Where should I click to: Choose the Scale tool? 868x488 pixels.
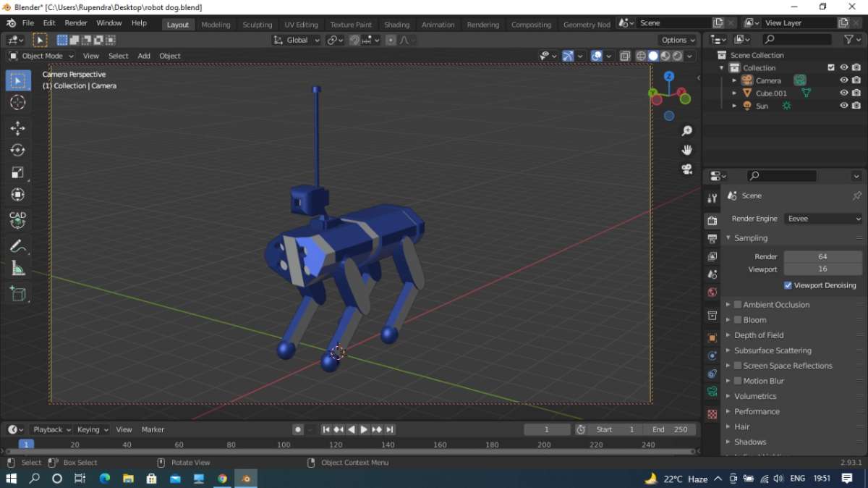(18, 172)
